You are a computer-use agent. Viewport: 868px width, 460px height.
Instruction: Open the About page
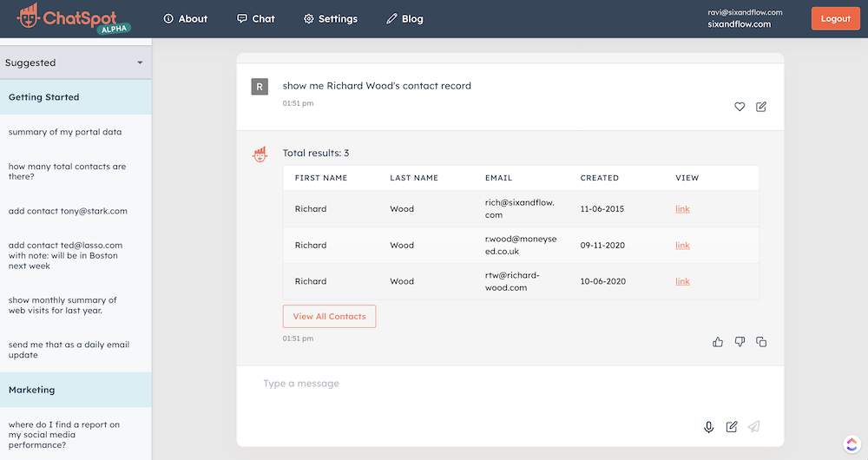pyautogui.click(x=186, y=19)
